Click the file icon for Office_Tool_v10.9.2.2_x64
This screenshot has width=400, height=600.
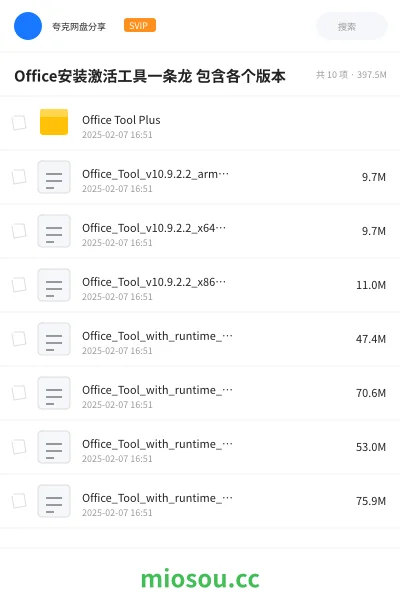click(x=54, y=231)
